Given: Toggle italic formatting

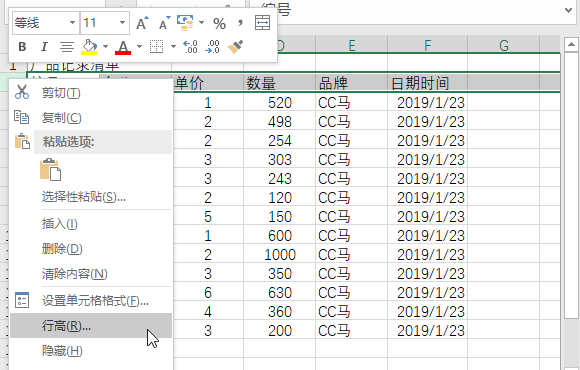Looking at the screenshot, I should [x=44, y=47].
